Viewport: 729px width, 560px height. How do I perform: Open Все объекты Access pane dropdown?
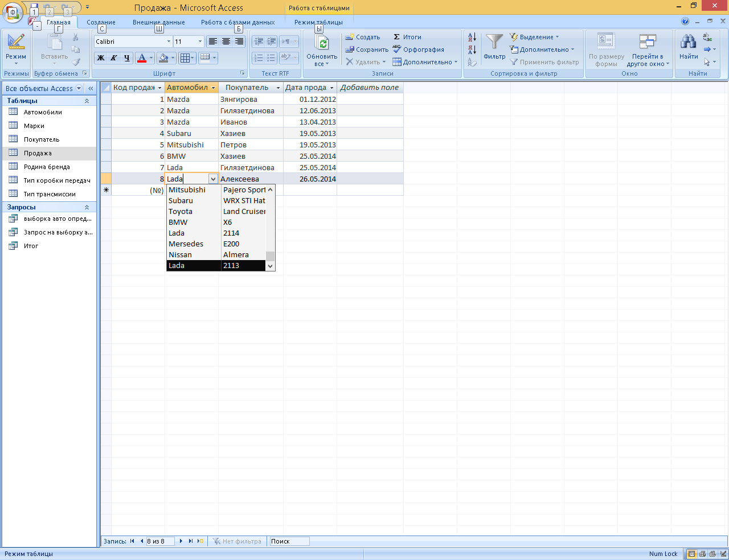tap(79, 88)
